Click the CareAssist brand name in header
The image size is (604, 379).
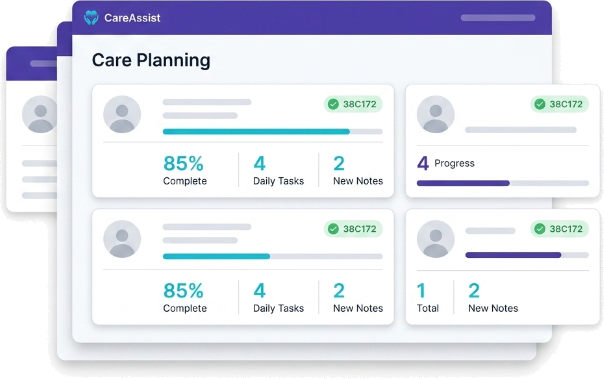click(132, 18)
